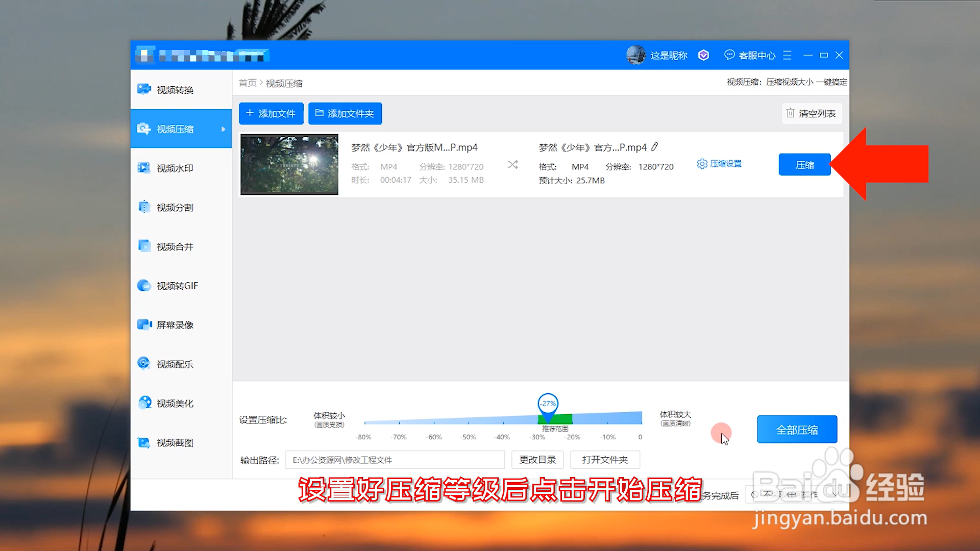The image size is (980, 551).
Task: Open the 任务完成后 action dropdown
Action: point(794,494)
